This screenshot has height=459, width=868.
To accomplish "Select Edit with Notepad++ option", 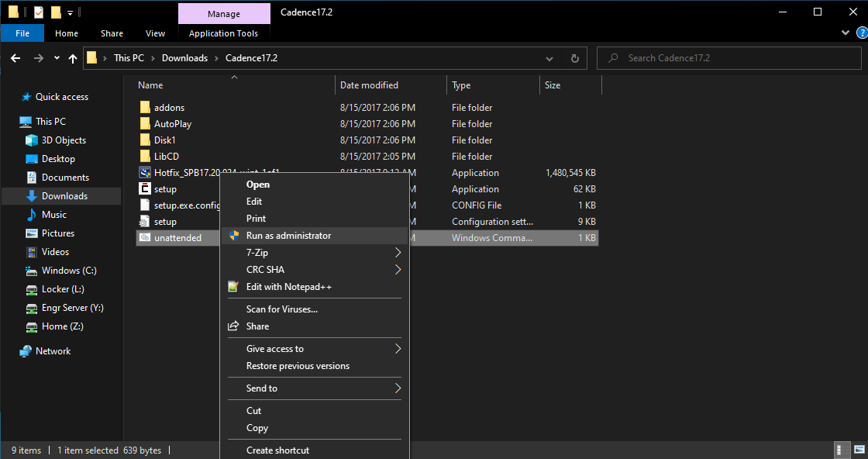I will (x=288, y=287).
